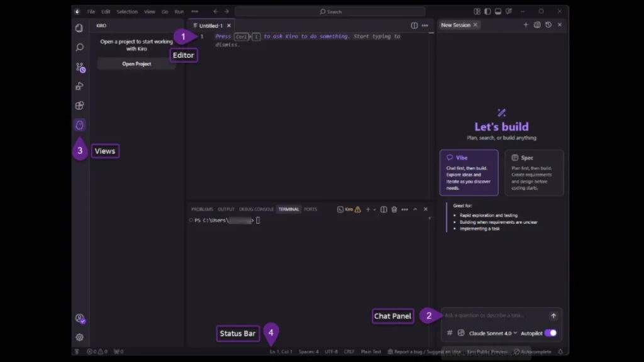
Task: Close the Untitled-1 editor tab
Action: [229, 25]
